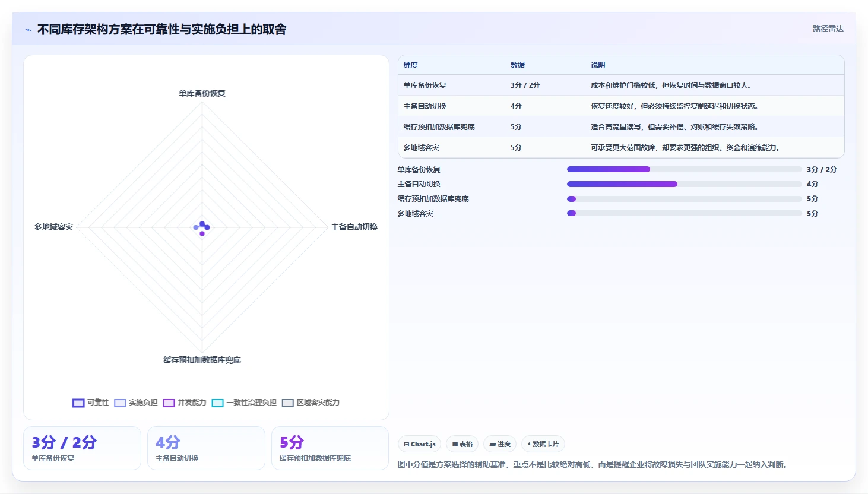Click the data points at radar center
Viewport: 868px width, 494px height.
coord(202,228)
